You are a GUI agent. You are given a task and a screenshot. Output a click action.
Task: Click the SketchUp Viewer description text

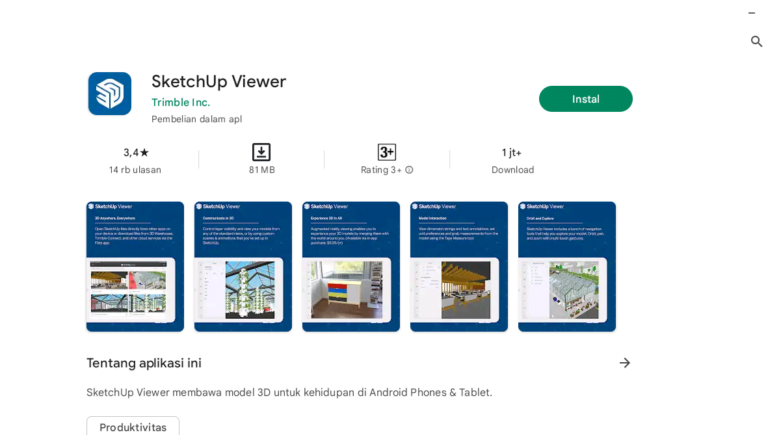coord(289,392)
